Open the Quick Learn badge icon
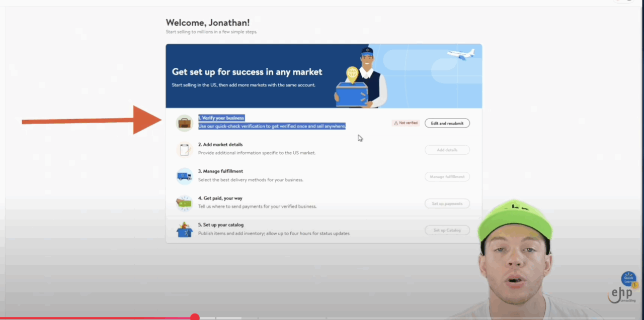644x320 pixels. [629, 279]
